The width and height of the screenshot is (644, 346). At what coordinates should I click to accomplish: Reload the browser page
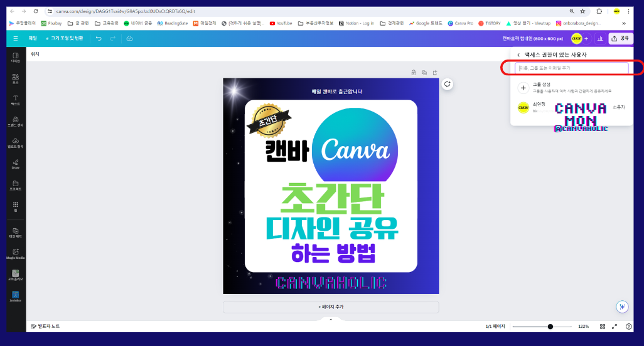pyautogui.click(x=36, y=11)
